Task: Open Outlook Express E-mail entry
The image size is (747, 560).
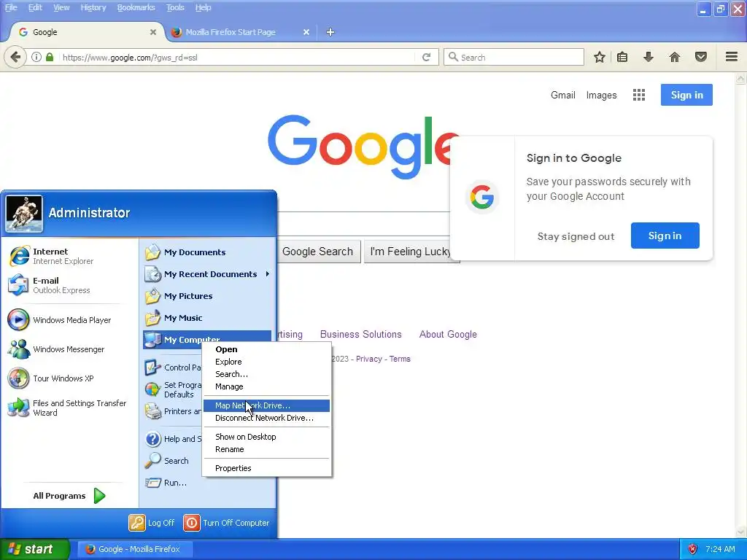Action: [68, 285]
